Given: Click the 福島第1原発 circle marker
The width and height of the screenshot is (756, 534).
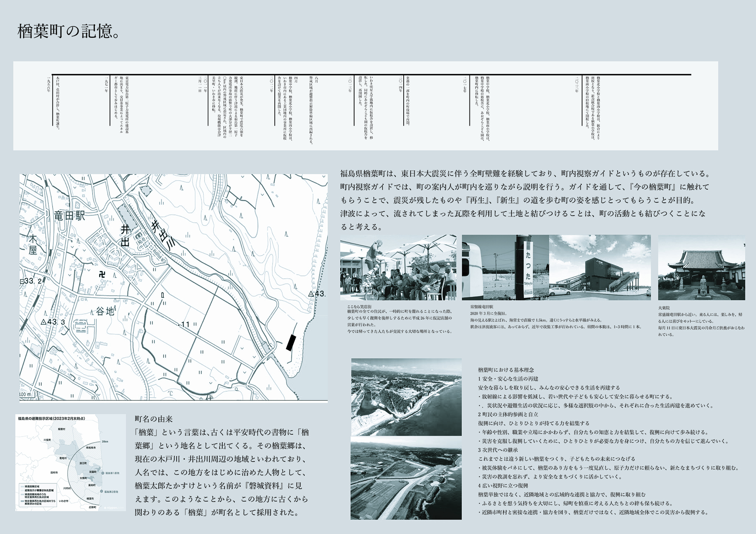Looking at the screenshot, I should coord(102,473).
